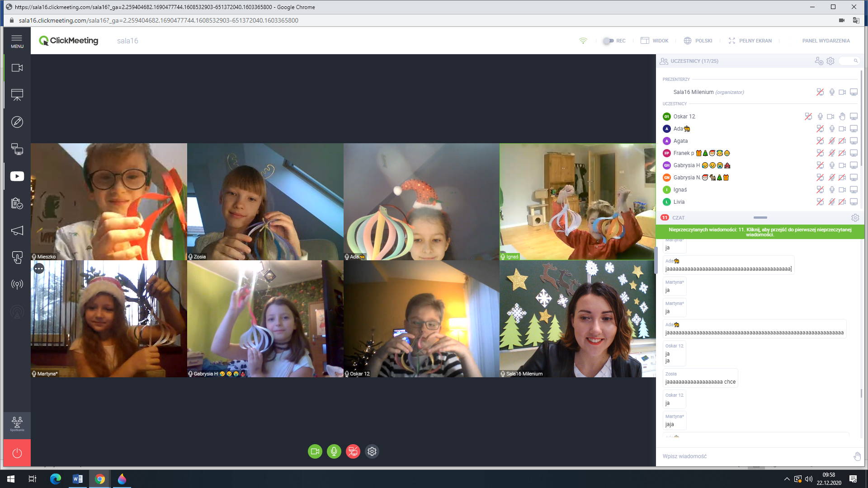Mute microphone with green mic button
868x488 pixels.
[x=334, y=451]
